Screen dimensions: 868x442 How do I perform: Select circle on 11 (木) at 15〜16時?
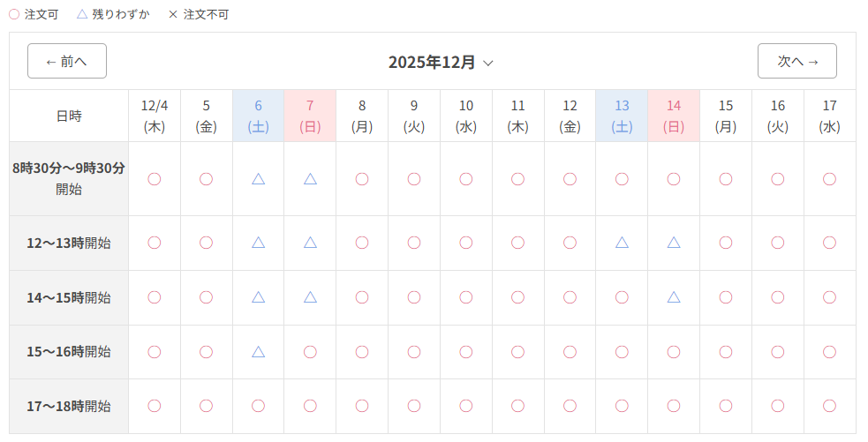[518, 352]
